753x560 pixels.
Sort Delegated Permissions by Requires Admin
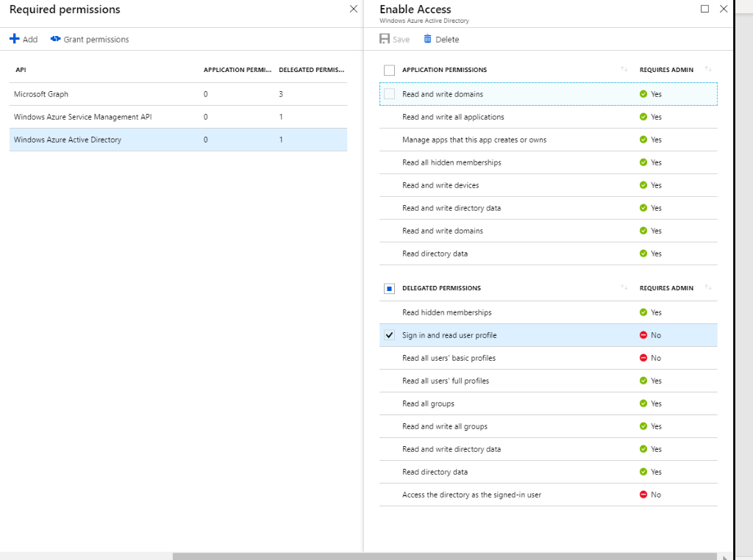tap(708, 287)
